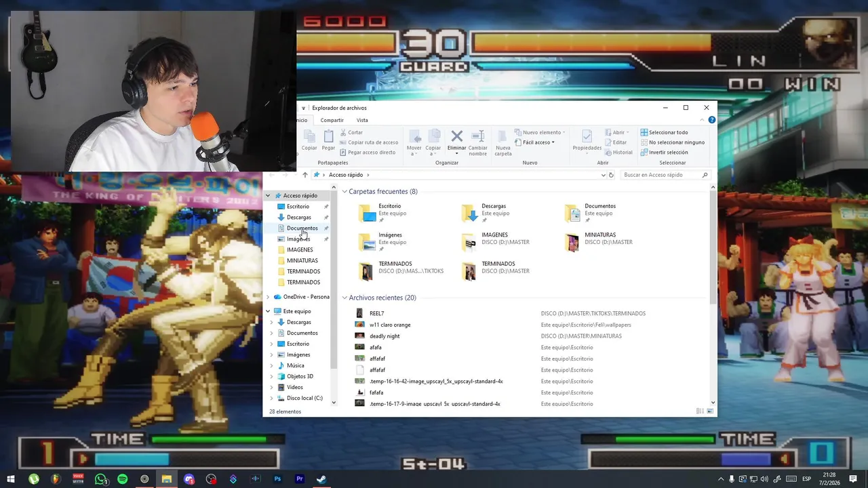The image size is (868, 488).
Task: Expand Disco local (C:) node
Action: point(272,398)
